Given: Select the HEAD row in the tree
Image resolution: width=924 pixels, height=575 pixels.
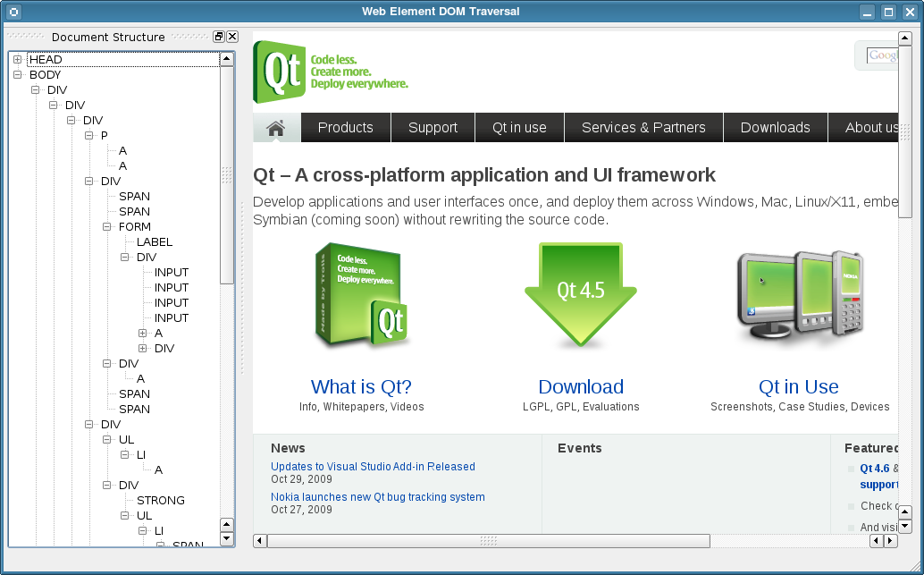Looking at the screenshot, I should click(123, 60).
